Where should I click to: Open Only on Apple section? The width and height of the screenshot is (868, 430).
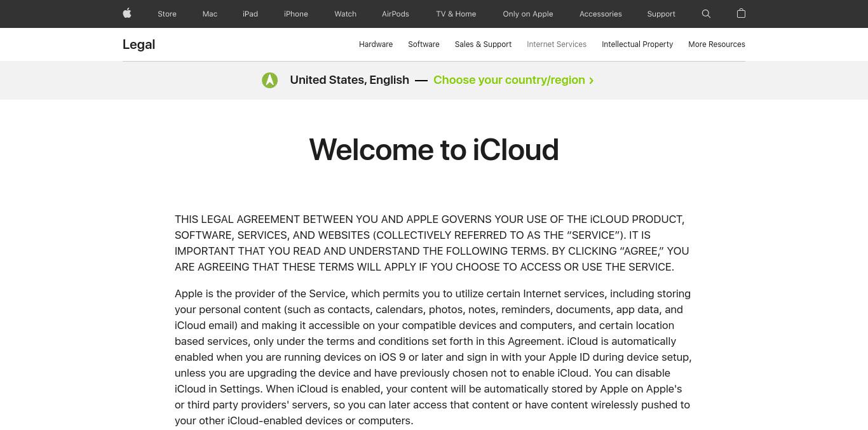(528, 13)
